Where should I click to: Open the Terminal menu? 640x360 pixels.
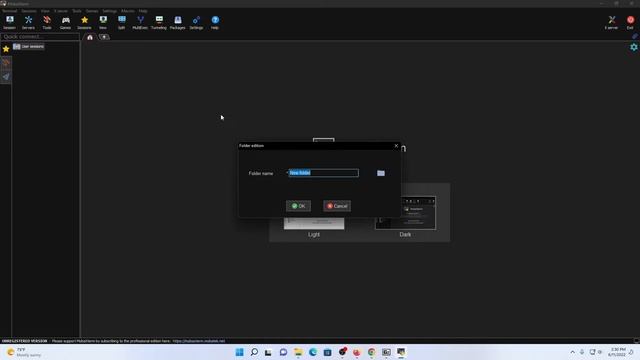9,11
